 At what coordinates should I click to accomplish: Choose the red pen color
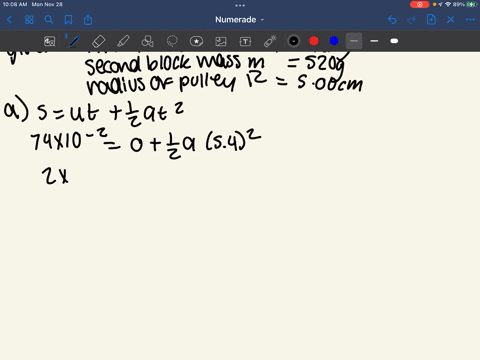[x=314, y=41]
